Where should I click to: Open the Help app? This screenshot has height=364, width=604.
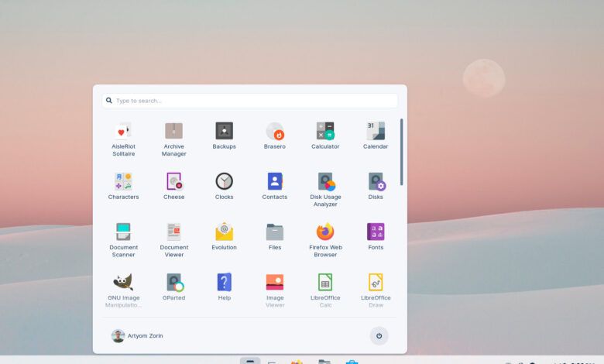click(225, 287)
